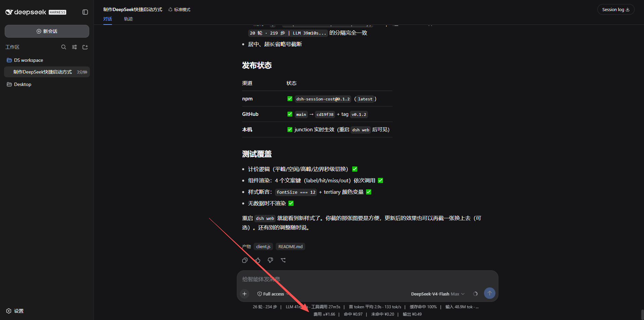Switch to the 轨迹 tab
The image size is (644, 320).
click(x=128, y=19)
